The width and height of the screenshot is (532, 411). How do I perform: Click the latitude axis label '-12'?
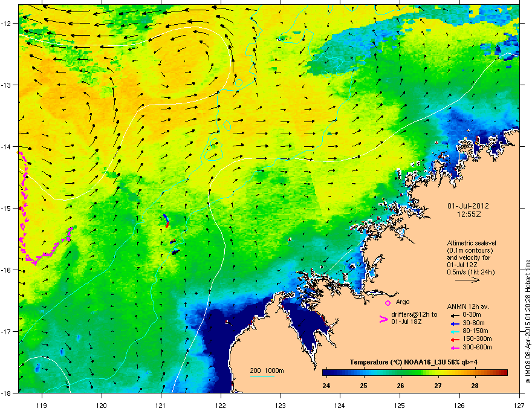(x=7, y=23)
